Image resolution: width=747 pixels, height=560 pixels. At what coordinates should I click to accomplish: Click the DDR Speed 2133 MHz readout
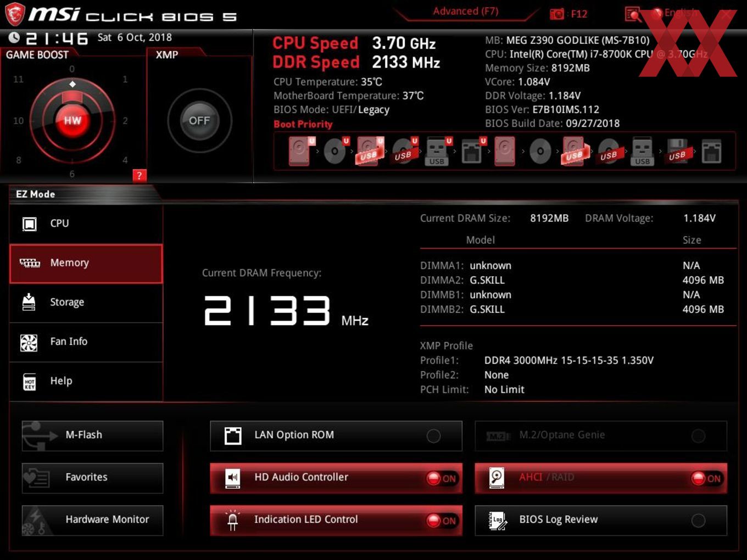click(x=356, y=62)
